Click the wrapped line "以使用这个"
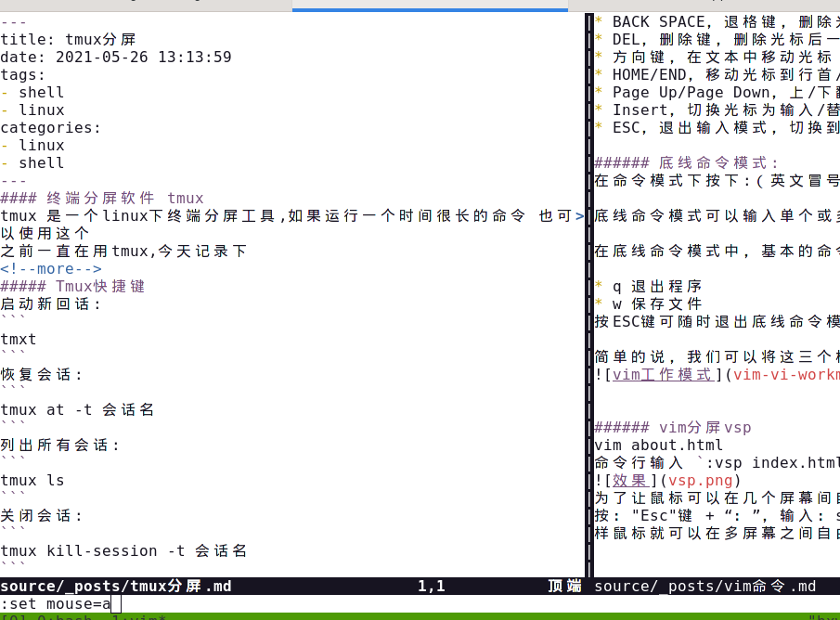 click(45, 234)
